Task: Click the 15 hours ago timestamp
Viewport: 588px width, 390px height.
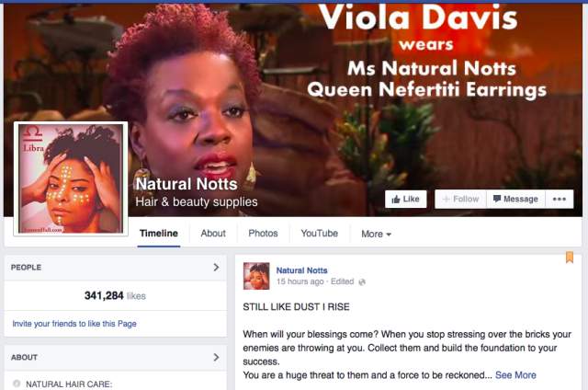Action: [300, 281]
